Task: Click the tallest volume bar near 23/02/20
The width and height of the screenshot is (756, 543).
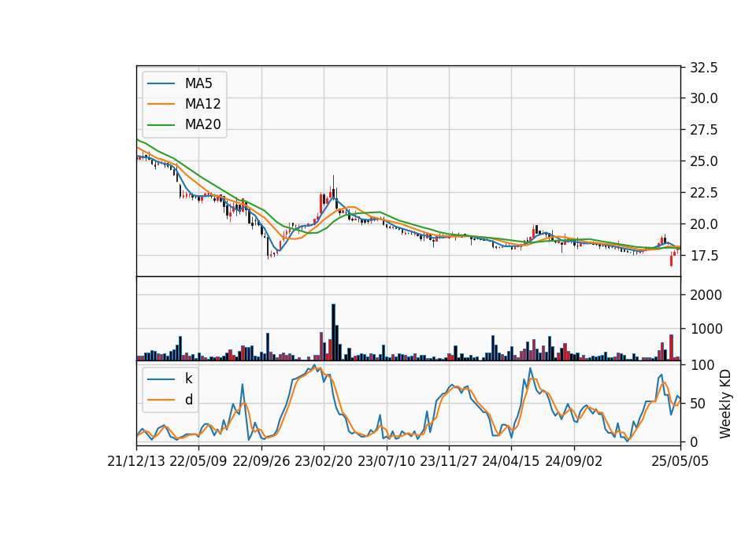Action: coord(333,332)
